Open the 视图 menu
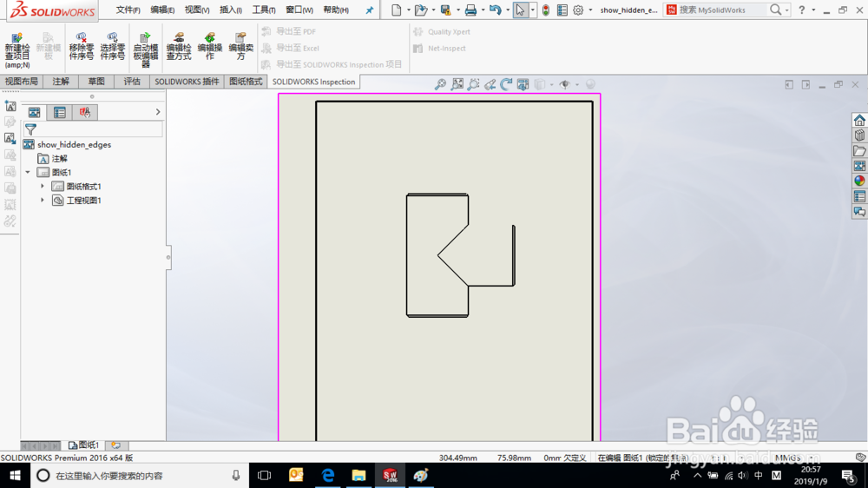 click(196, 10)
